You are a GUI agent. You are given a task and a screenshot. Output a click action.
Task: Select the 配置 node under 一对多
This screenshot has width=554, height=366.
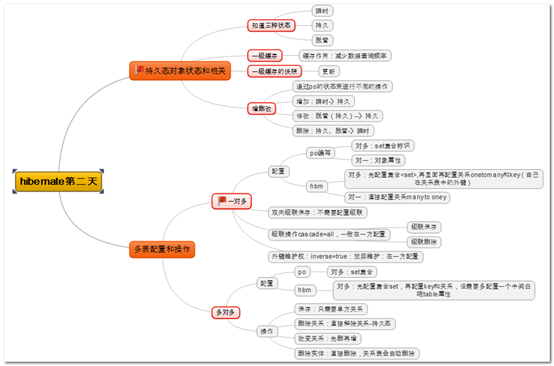(x=278, y=171)
